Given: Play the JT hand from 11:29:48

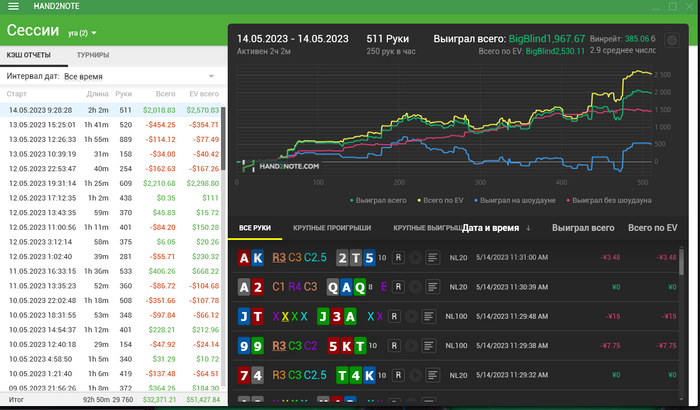Looking at the screenshot, I should 411,316.
